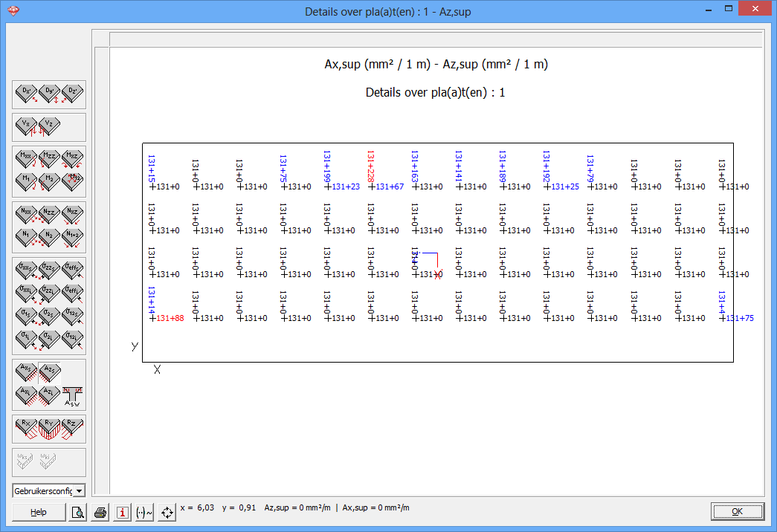Viewport: 777px width, 532px height.
Task: Select the σeff,i lower effective stress icon
Action: point(72,293)
